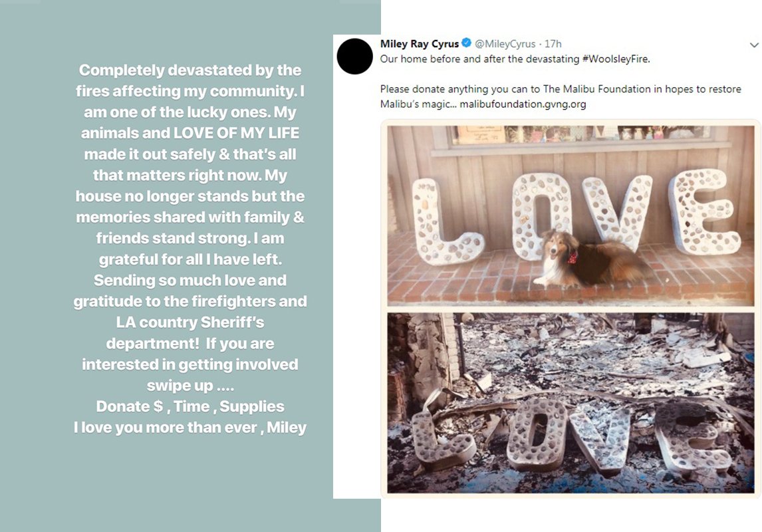This screenshot has width=762, height=532.
Task: Click the 'Donate $ , Time , Supplies' line
Action: coord(190,406)
